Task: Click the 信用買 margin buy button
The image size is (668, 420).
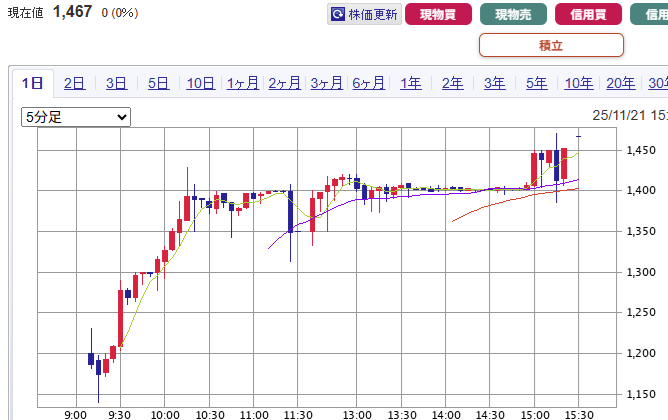Action: click(x=589, y=14)
